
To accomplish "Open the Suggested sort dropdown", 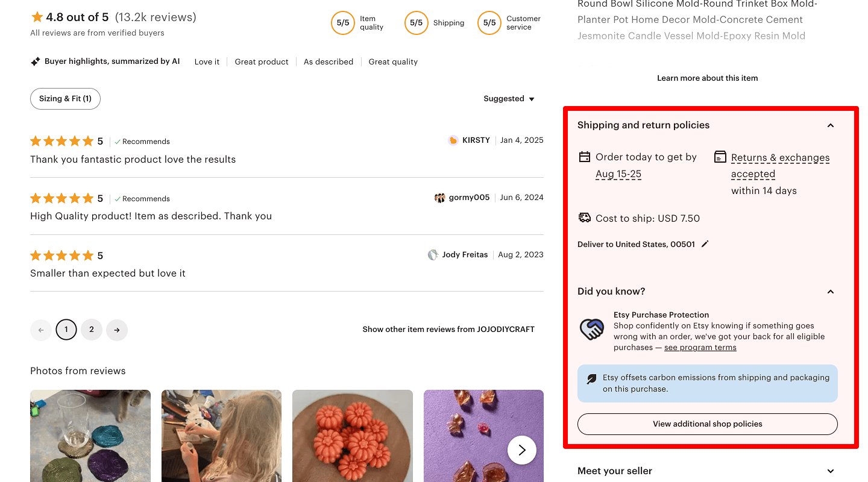I will tap(509, 99).
